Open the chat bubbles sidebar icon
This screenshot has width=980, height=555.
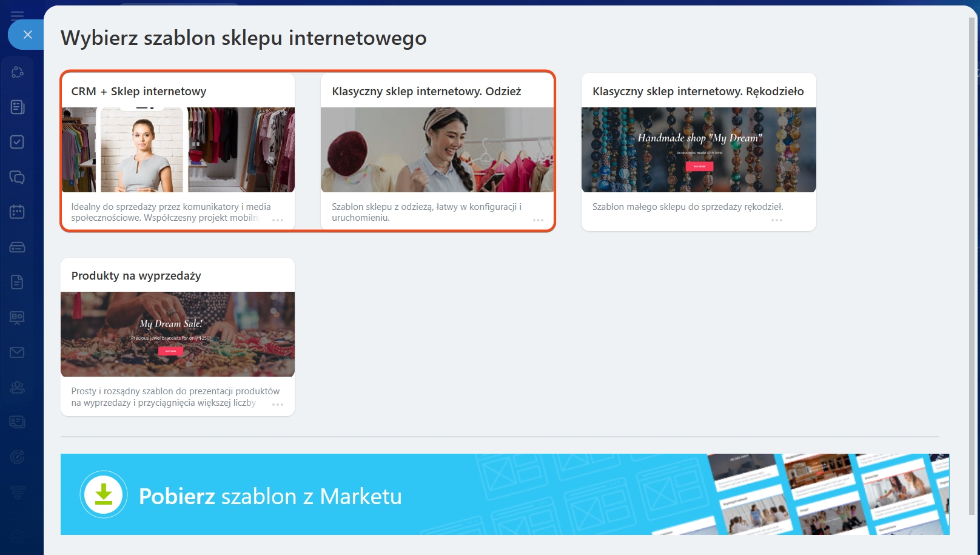(x=18, y=177)
